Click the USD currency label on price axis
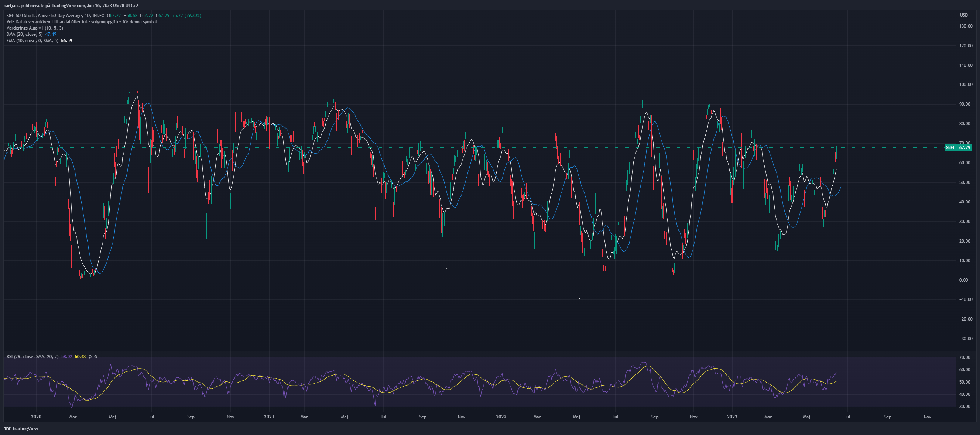The height and width of the screenshot is (435, 980). point(963,15)
